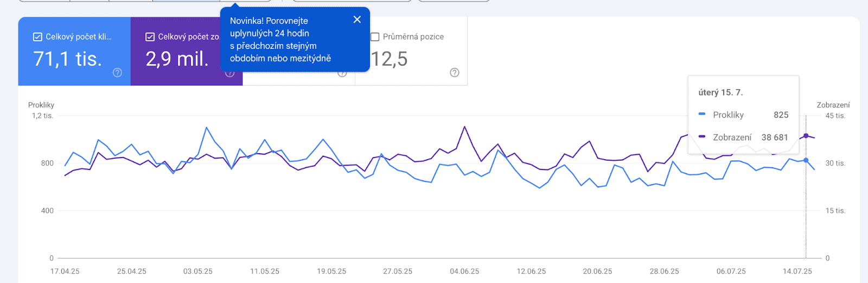
Task: Uncheck the "Celkový počet zo..." checkbox
Action: click(150, 37)
